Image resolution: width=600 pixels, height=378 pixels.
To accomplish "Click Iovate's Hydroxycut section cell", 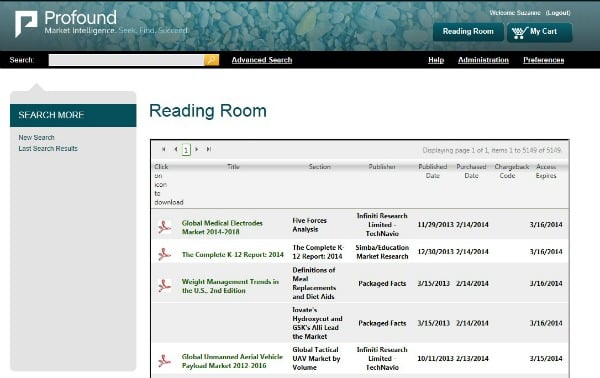I will 317,323.
